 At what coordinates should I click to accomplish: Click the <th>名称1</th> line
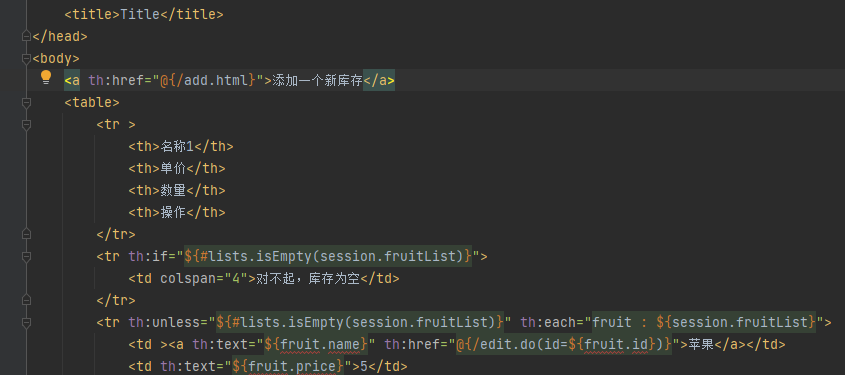181,147
